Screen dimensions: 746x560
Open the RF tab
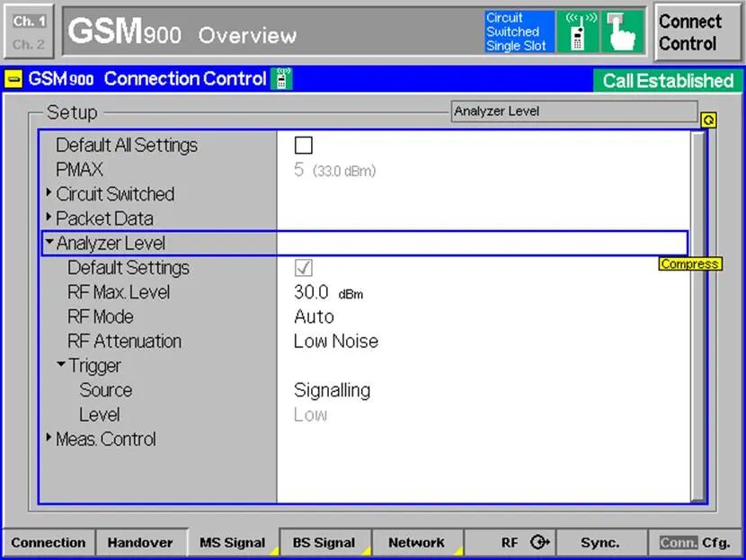pos(510,542)
